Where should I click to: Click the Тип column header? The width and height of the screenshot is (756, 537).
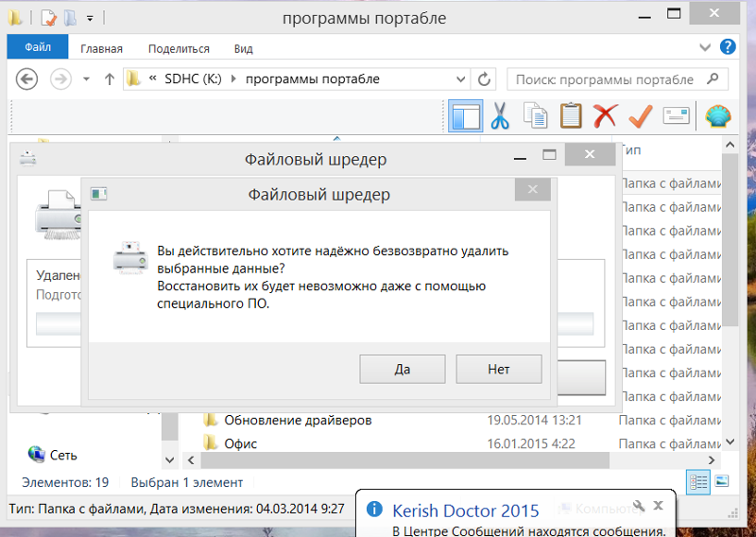pyautogui.click(x=632, y=150)
